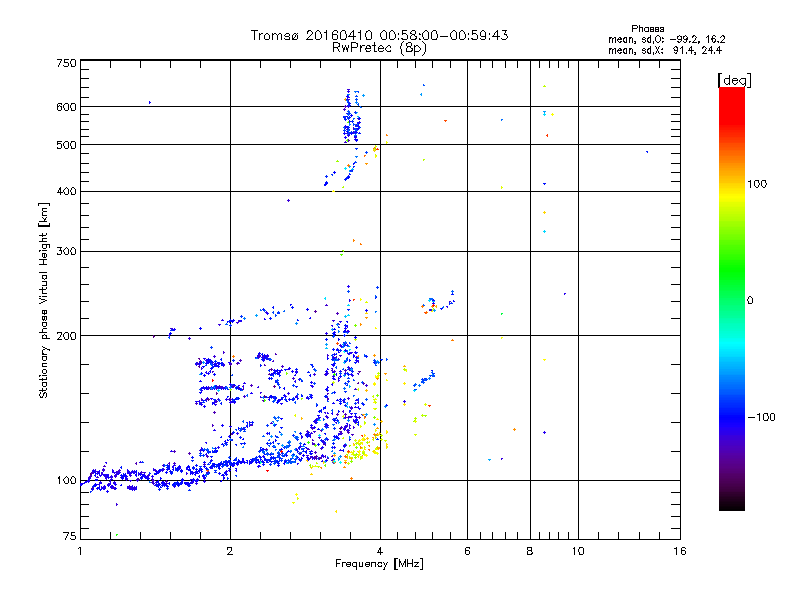This screenshot has width=800, height=600.
Task: Click the y-axis tick label '300'
Action: pos(66,252)
